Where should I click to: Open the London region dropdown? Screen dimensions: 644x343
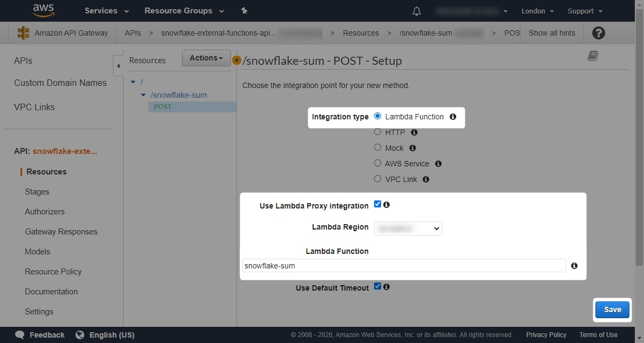538,11
